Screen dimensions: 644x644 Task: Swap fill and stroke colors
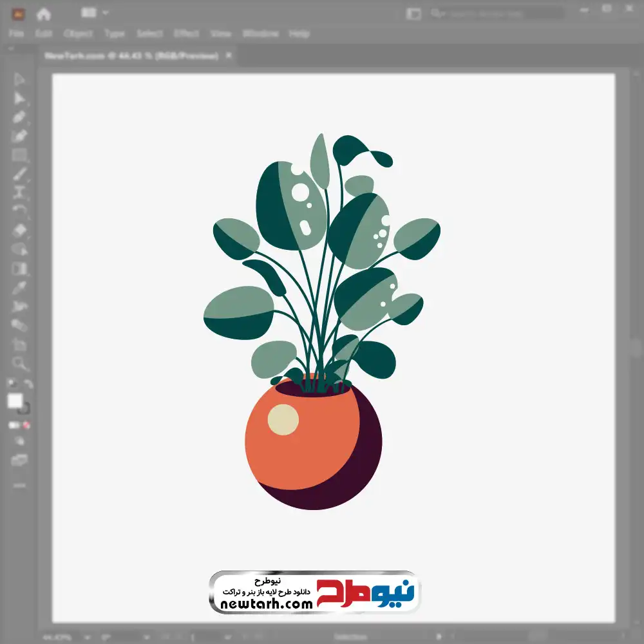pyautogui.click(x=28, y=384)
